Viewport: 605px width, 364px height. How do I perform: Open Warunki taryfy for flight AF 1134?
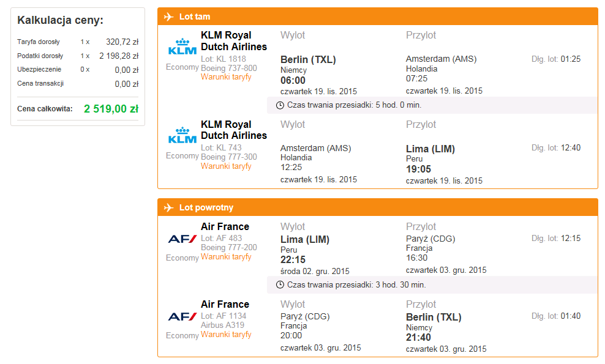tap(226, 334)
